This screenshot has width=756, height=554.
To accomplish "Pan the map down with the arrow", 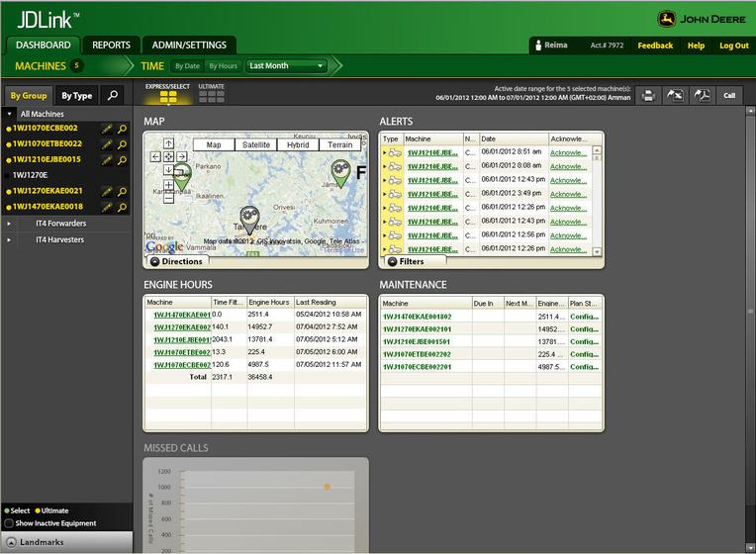I will [x=168, y=170].
